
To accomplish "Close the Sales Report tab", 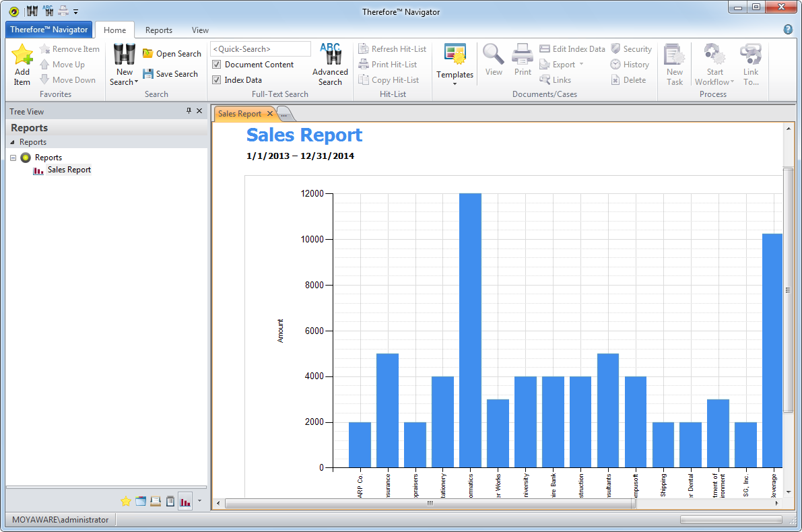I will 270,114.
